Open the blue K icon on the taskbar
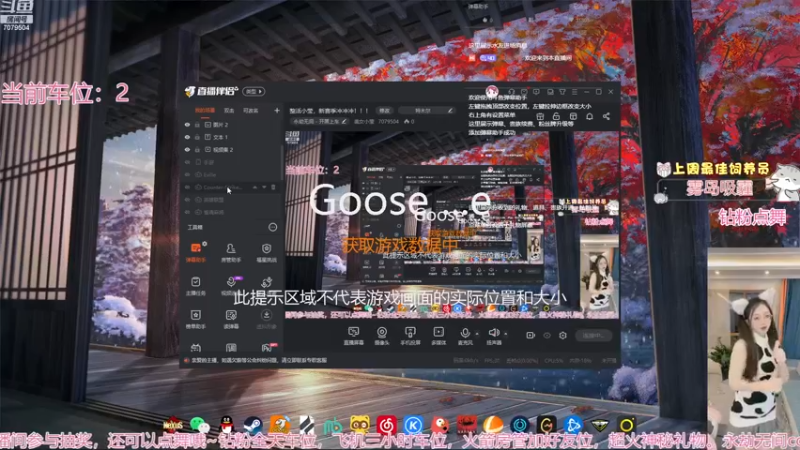This screenshot has height=450, width=800. (x=413, y=424)
